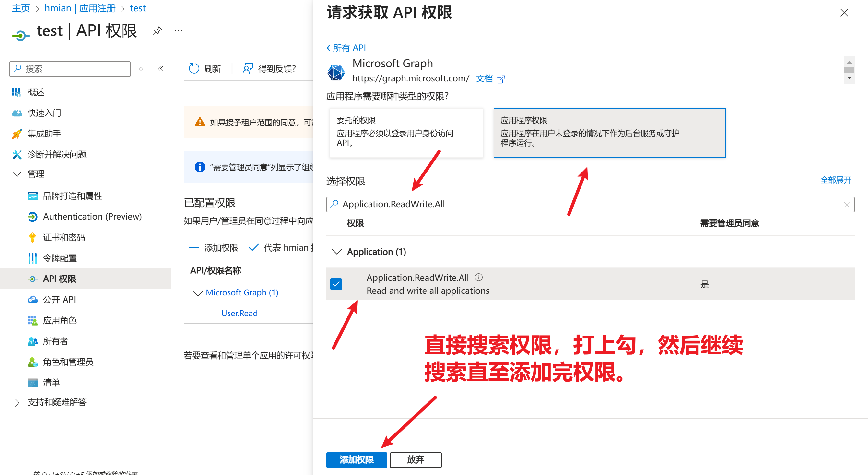Uncheck the Application.ReadWrite.All checkbox
Viewport: 868px width, 475px height.
pos(336,284)
